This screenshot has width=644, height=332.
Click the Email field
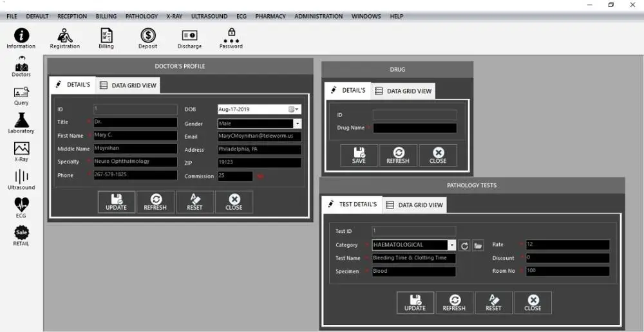tap(260, 136)
